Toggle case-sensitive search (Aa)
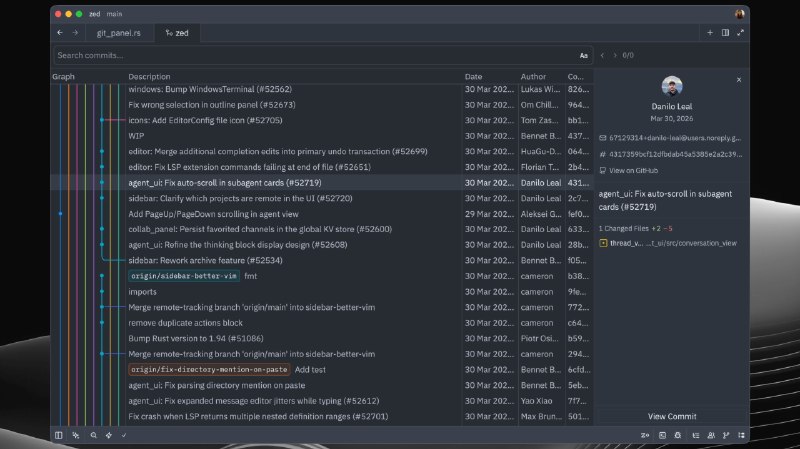The height and width of the screenshot is (449, 800). click(x=584, y=56)
